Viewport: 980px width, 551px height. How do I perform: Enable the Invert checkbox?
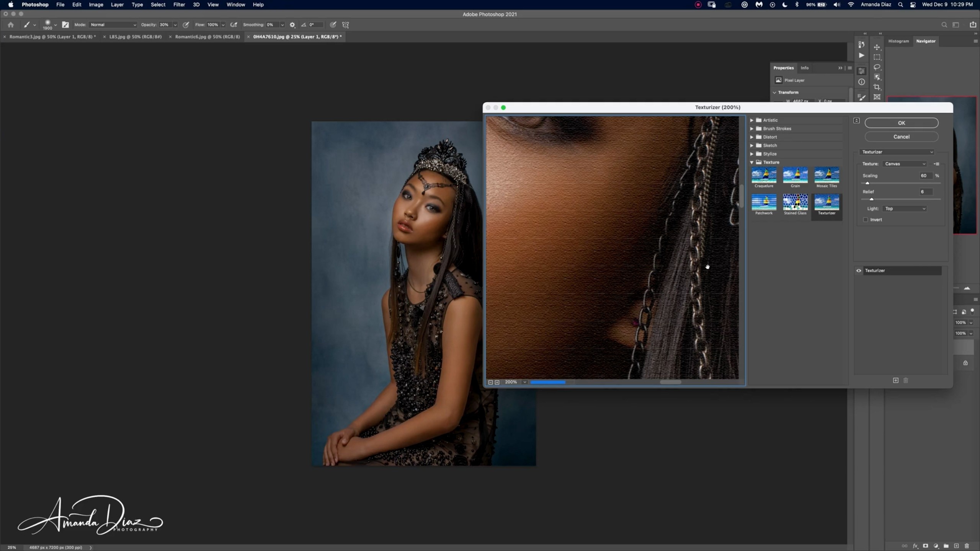[x=866, y=220]
